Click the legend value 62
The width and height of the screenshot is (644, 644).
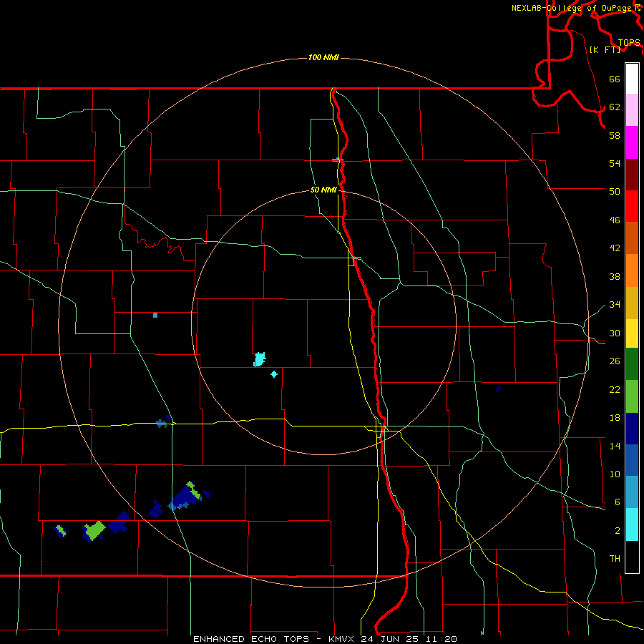pyautogui.click(x=615, y=107)
